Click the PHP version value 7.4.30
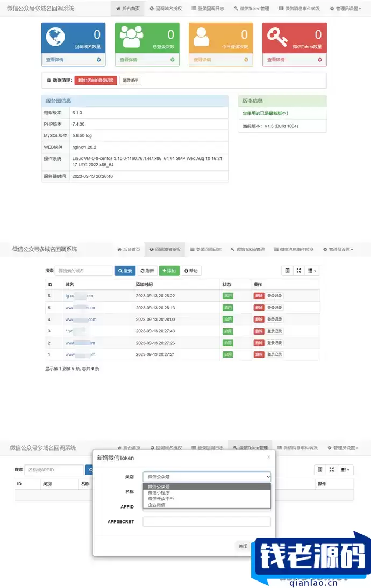The image size is (371, 588). (79, 124)
